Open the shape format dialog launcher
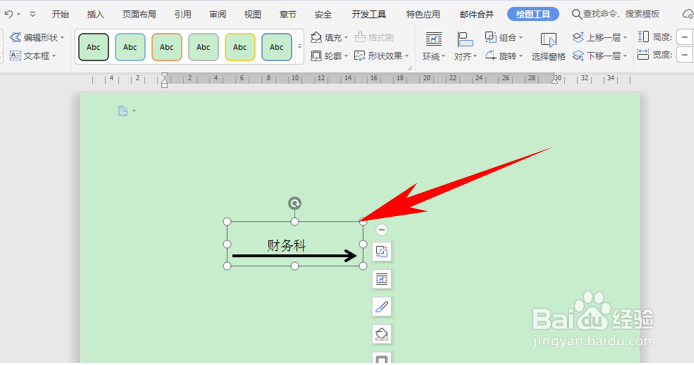 pyautogui.click(x=409, y=68)
